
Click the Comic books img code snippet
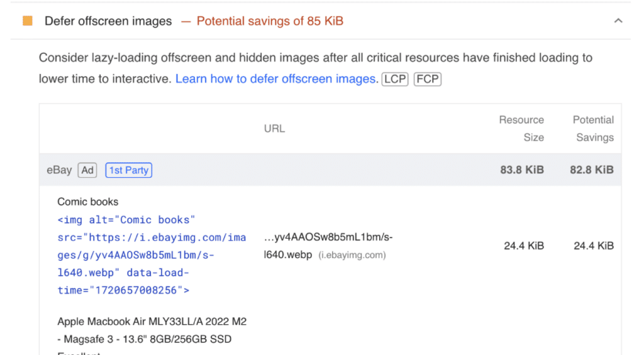click(152, 255)
